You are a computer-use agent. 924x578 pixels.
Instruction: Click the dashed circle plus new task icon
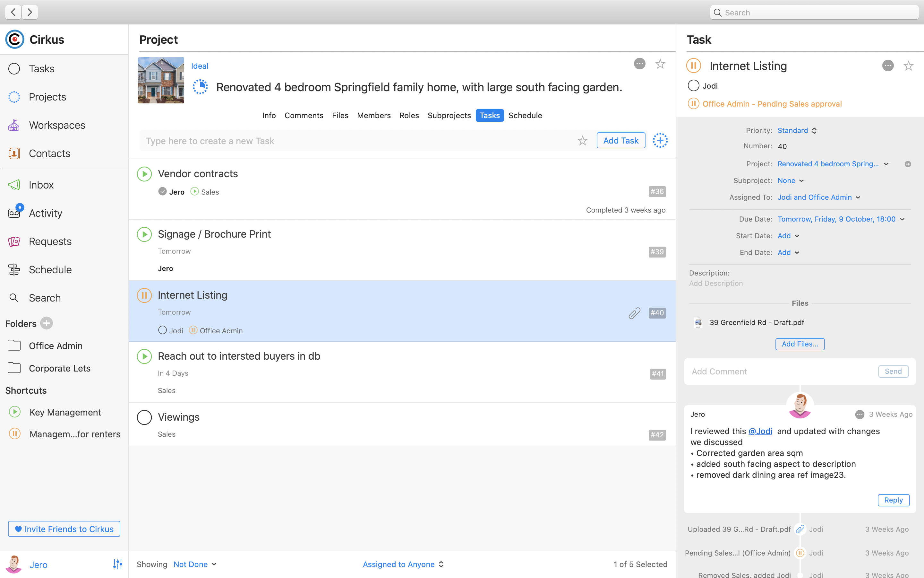[x=660, y=141]
